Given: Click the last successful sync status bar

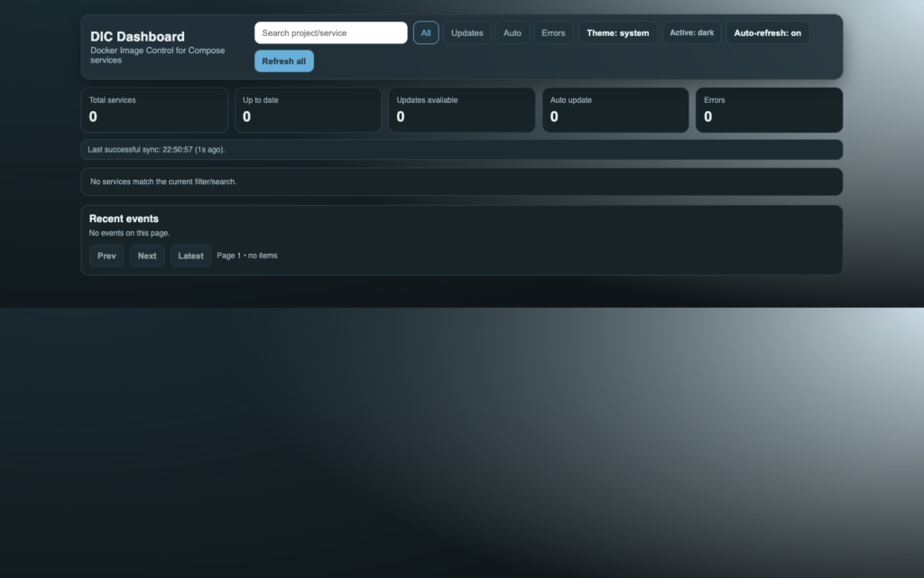Looking at the screenshot, I should point(462,149).
